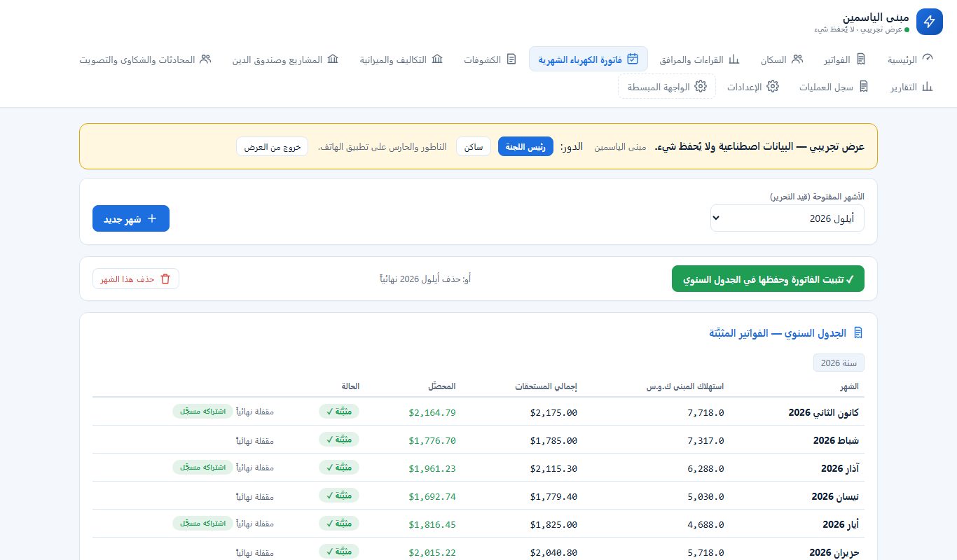Screen dimensions: 957x560
Task: Click the people icon beside السكان
Action: click(x=797, y=59)
